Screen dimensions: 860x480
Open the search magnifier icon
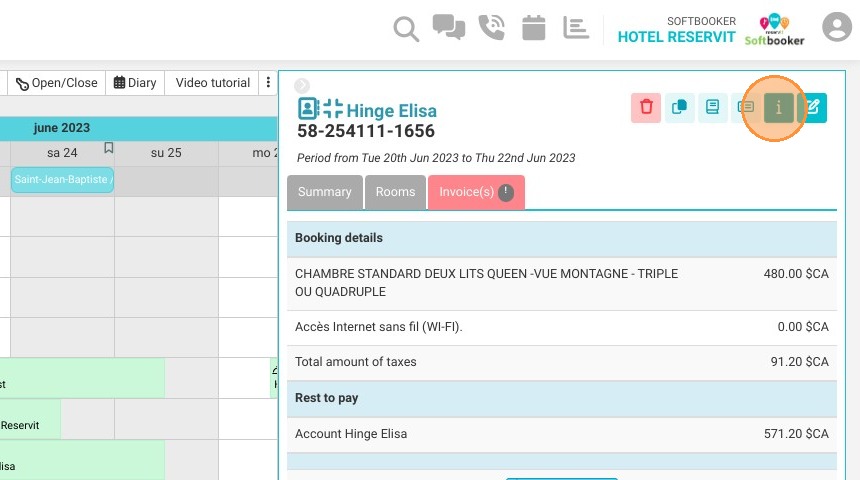[406, 29]
